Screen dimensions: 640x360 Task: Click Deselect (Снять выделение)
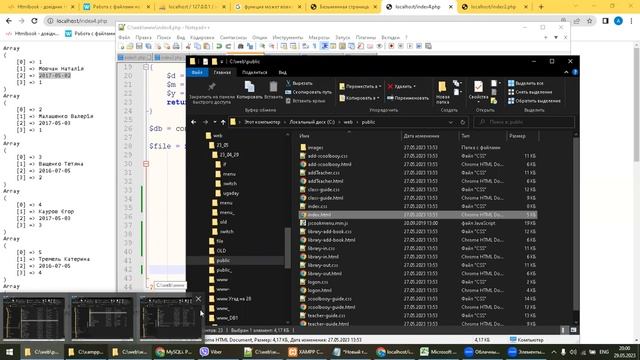[x=530, y=92]
